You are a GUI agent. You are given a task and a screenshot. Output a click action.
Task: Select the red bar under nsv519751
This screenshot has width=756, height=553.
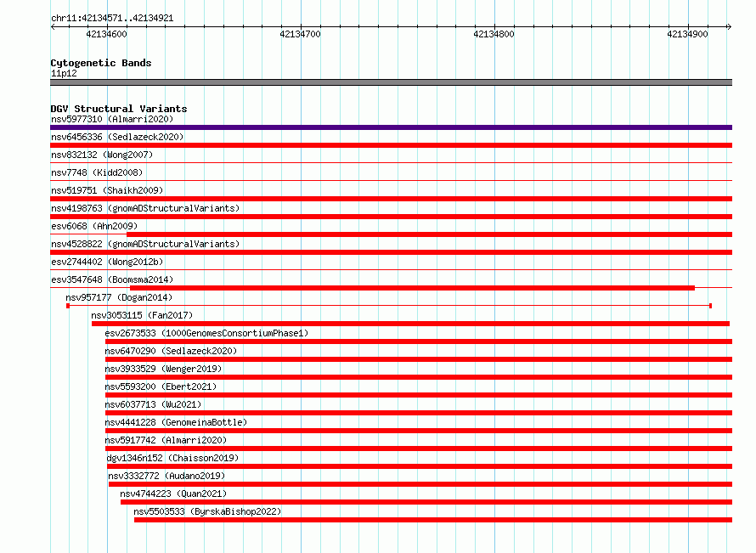391,199
